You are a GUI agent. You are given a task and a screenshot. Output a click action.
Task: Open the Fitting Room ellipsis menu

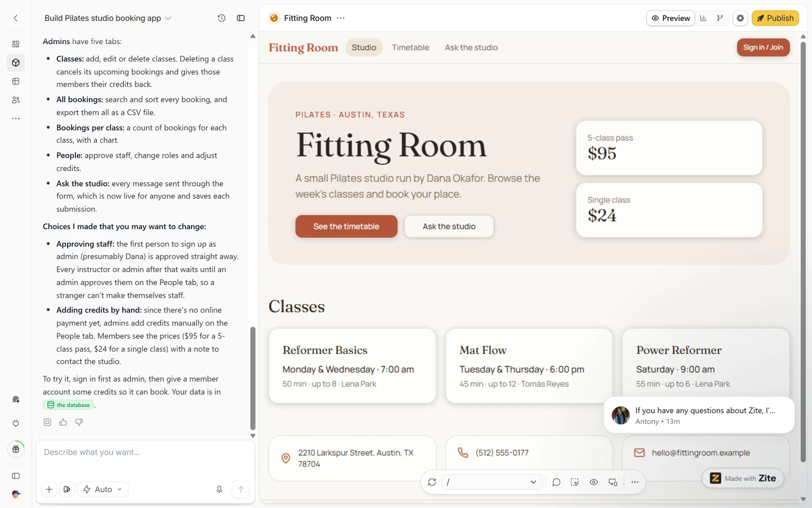tap(341, 18)
